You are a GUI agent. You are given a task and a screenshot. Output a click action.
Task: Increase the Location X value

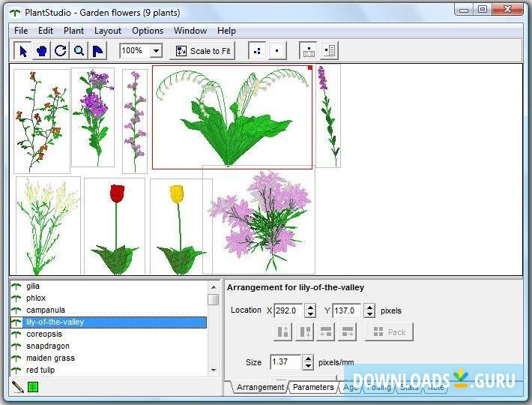click(310, 307)
